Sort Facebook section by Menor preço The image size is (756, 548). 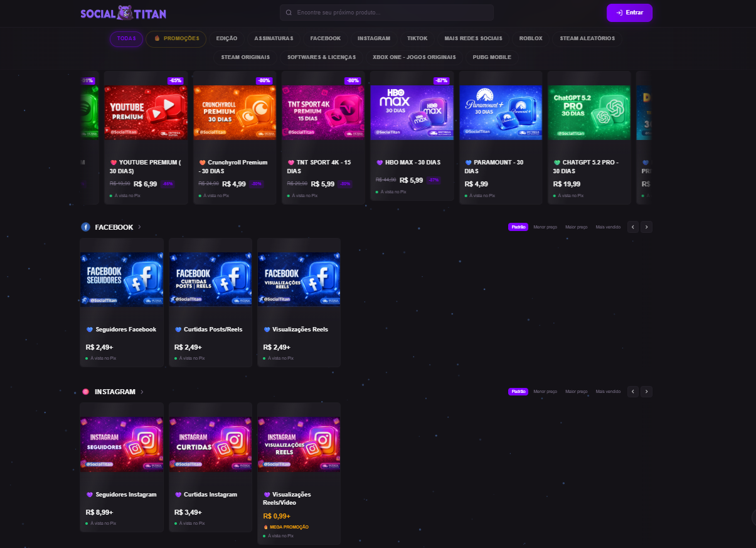pos(545,227)
